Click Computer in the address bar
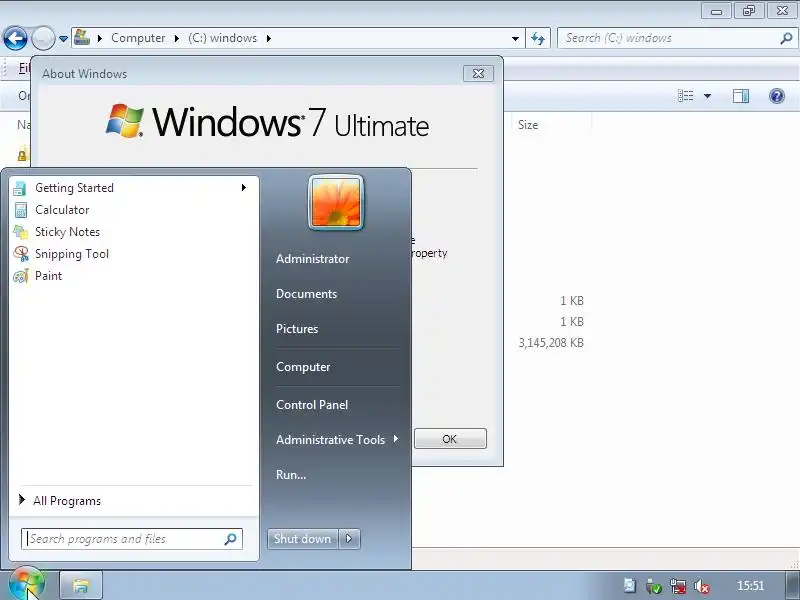 click(138, 38)
